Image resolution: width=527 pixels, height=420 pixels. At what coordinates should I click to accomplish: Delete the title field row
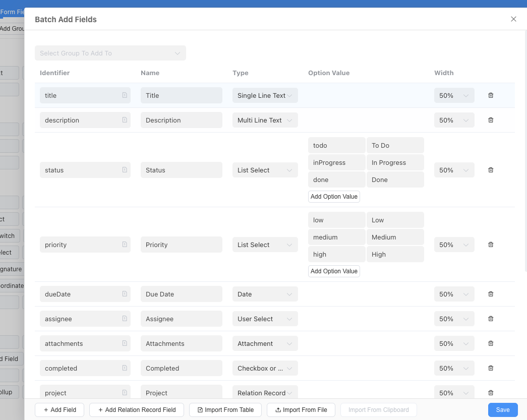pos(491,95)
